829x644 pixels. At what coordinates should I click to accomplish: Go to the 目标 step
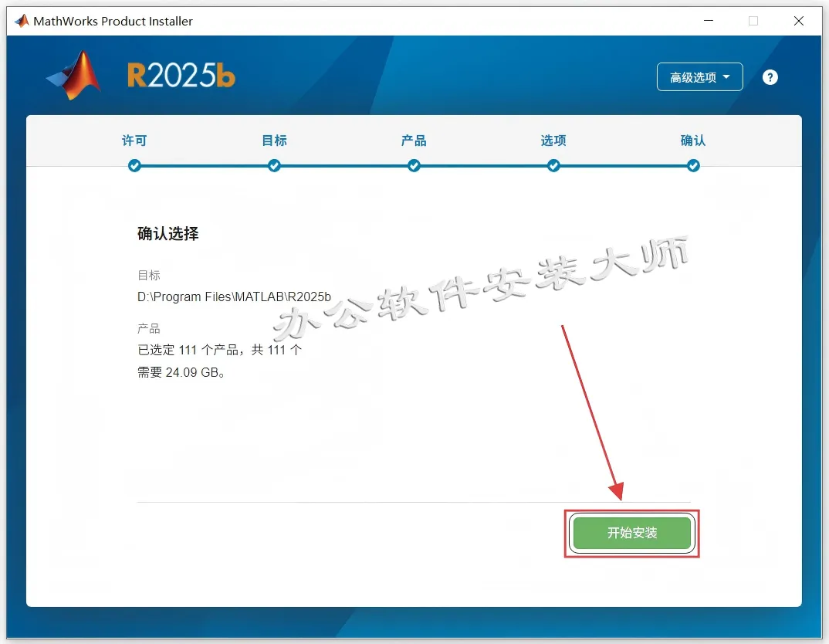274,141
